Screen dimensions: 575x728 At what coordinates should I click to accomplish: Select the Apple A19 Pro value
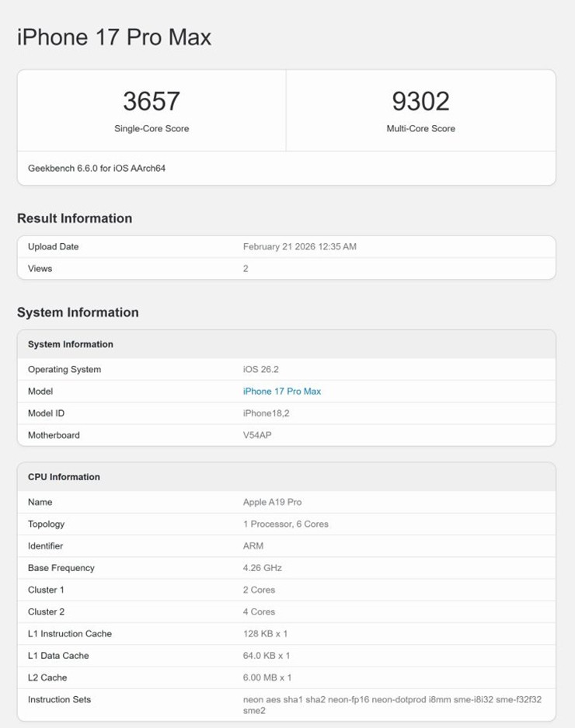pyautogui.click(x=272, y=502)
